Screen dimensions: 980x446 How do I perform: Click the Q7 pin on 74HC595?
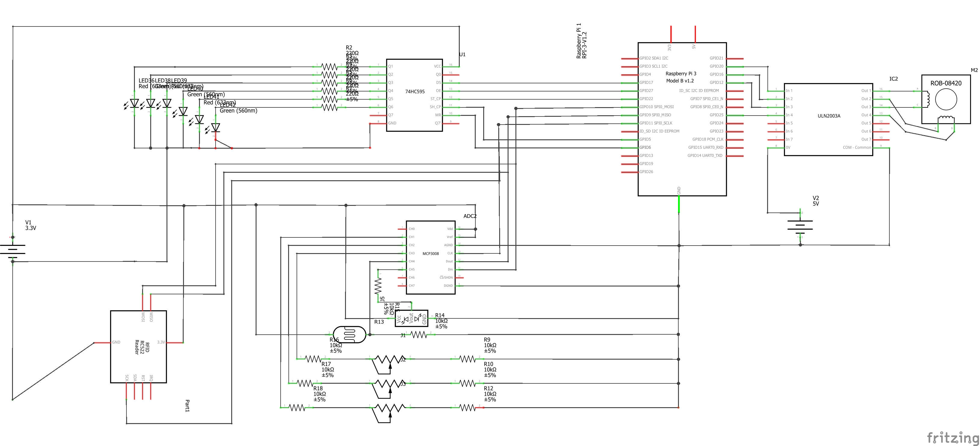point(390,115)
